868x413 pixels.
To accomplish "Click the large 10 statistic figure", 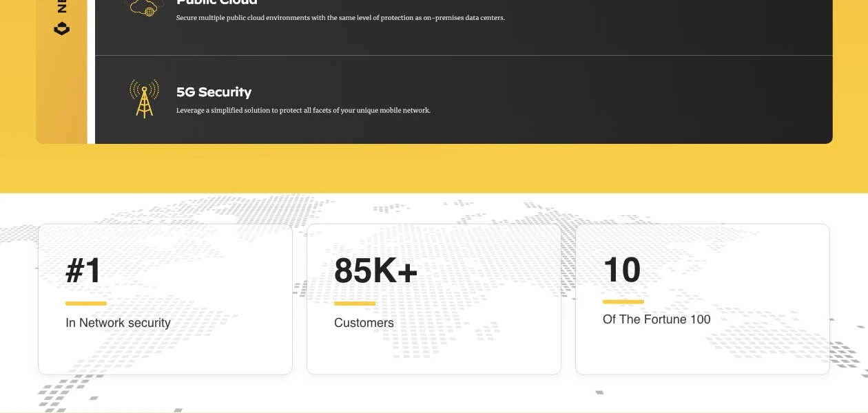I will [621, 270].
